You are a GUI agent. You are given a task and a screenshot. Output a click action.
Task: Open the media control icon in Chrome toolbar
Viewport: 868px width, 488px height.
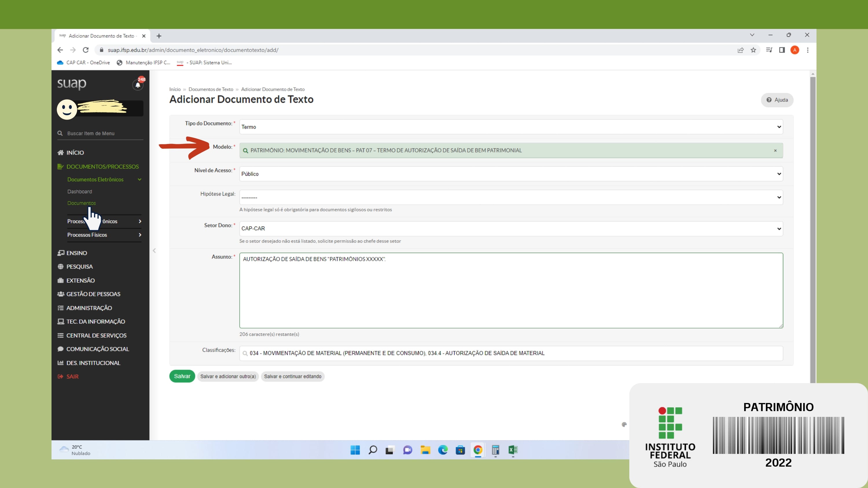(769, 50)
